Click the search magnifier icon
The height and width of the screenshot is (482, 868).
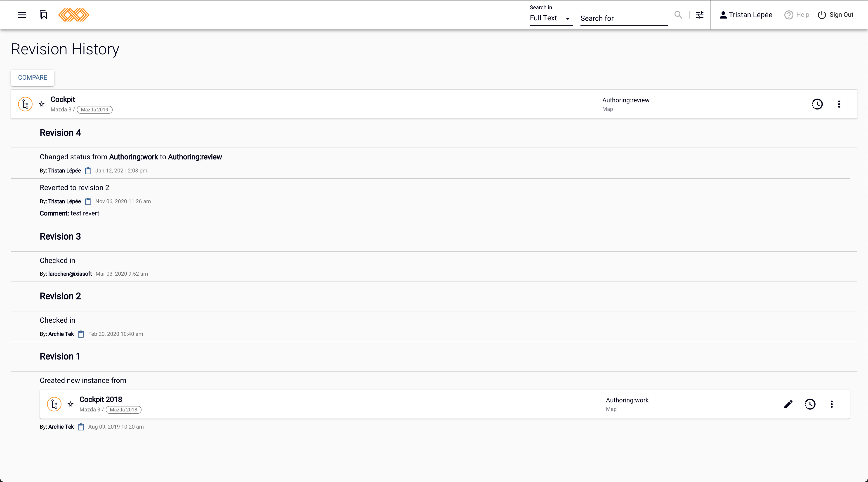pos(678,15)
